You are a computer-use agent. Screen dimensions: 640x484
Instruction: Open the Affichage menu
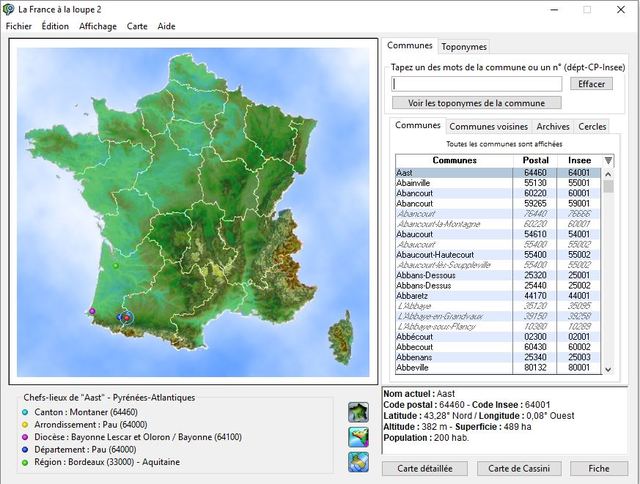coord(98,26)
